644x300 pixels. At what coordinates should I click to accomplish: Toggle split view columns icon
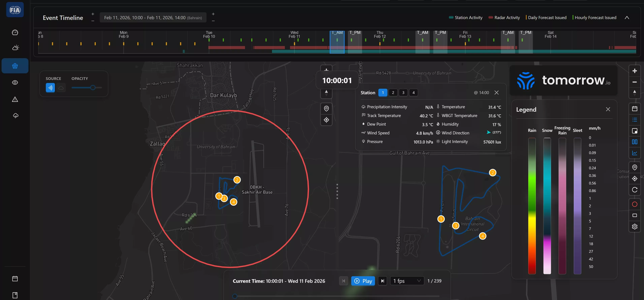[635, 142]
